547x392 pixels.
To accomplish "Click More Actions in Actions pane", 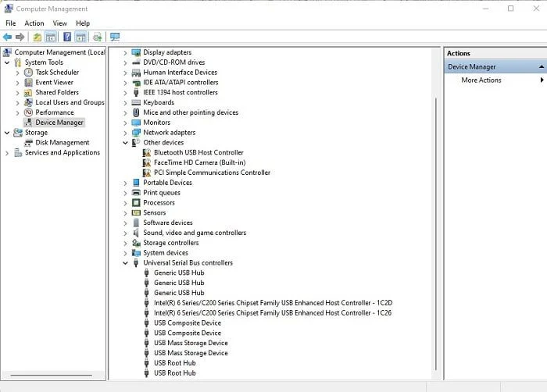I will click(481, 80).
